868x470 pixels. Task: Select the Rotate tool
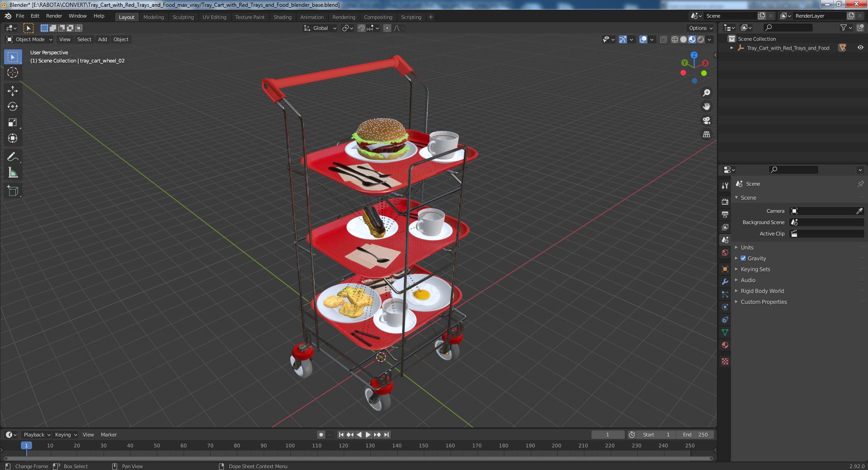click(x=13, y=106)
